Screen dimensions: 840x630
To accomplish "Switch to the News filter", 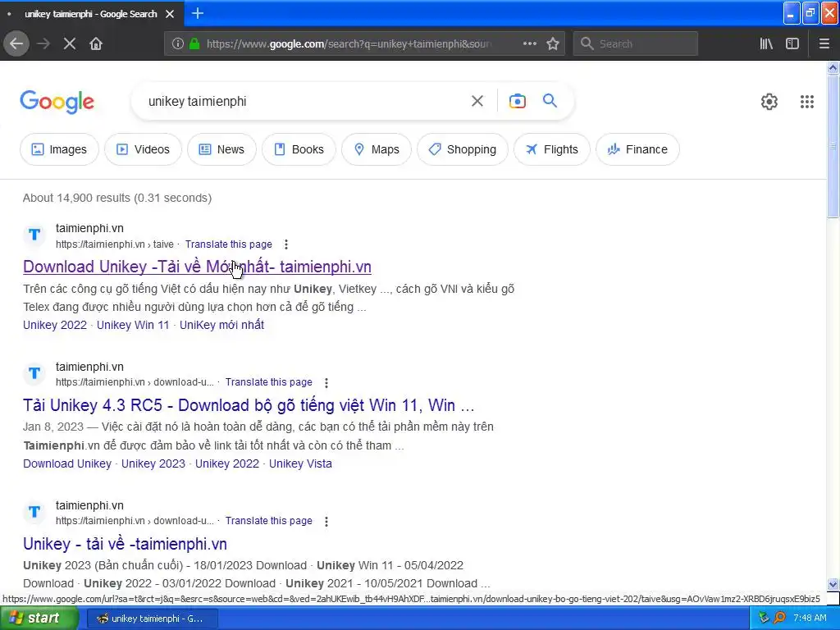I will 221,149.
